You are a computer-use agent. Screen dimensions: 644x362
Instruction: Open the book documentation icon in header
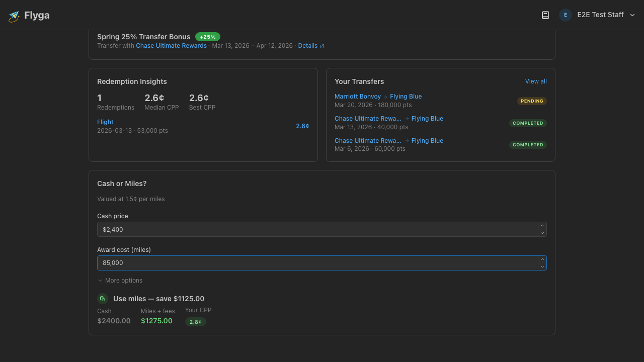click(545, 15)
